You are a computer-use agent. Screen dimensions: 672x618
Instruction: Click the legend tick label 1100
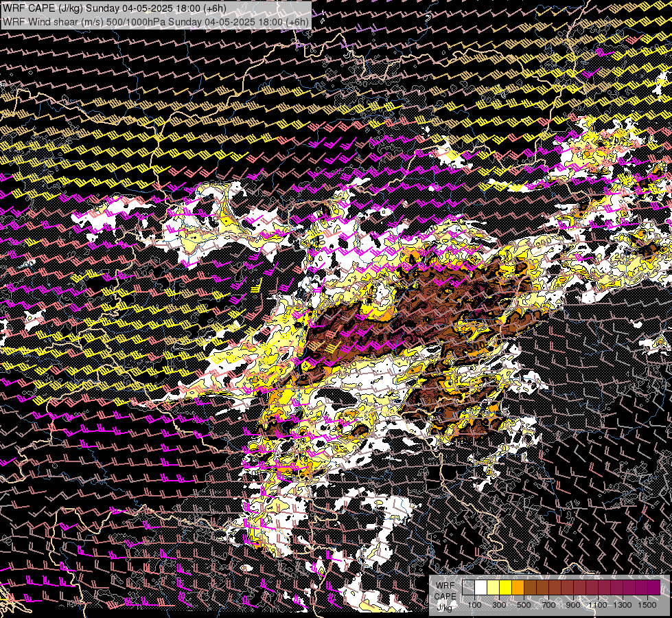(x=598, y=605)
